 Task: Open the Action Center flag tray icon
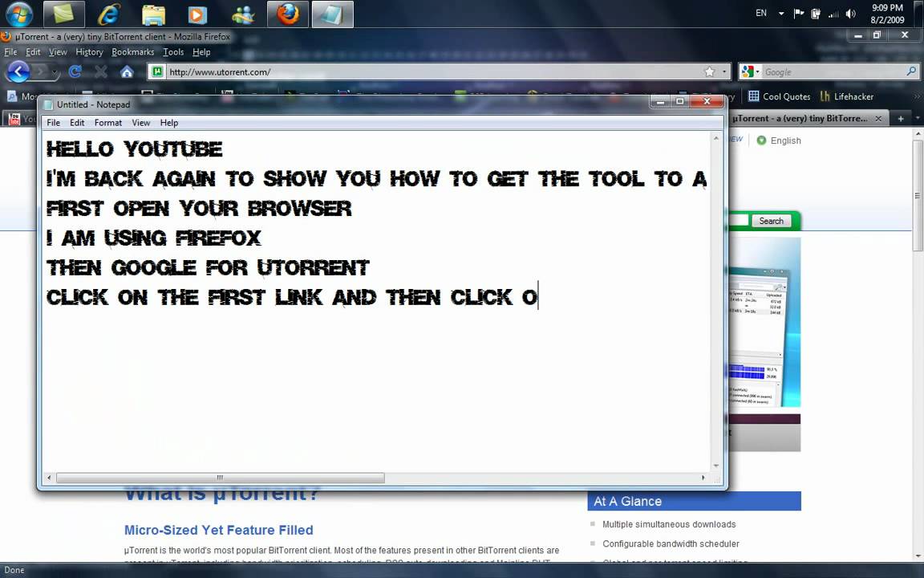pos(799,13)
